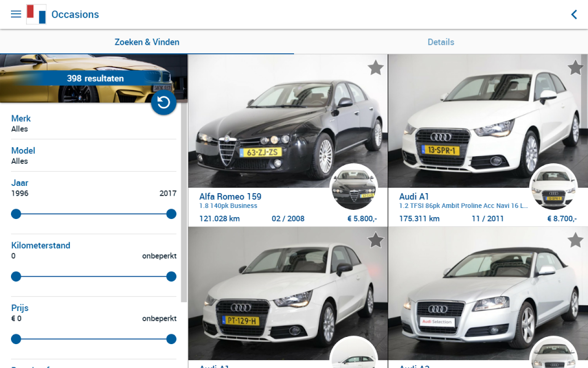Click the Kilometerstand filter label
Image resolution: width=588 pixels, height=368 pixels.
click(x=41, y=245)
